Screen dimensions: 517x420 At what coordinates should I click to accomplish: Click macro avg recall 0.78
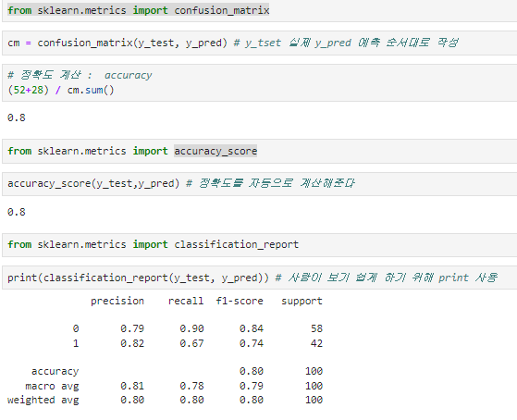point(191,386)
